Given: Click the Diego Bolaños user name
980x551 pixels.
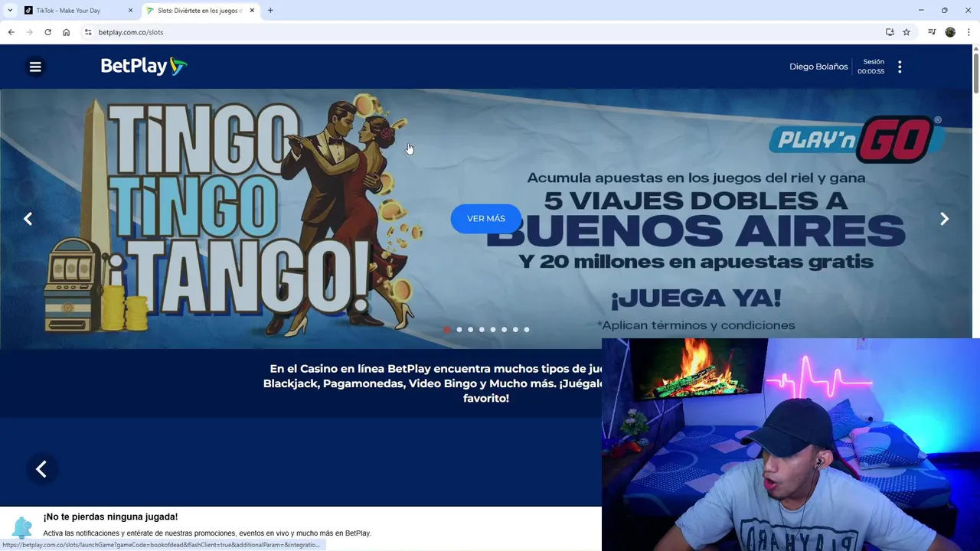Looking at the screenshot, I should pos(818,67).
